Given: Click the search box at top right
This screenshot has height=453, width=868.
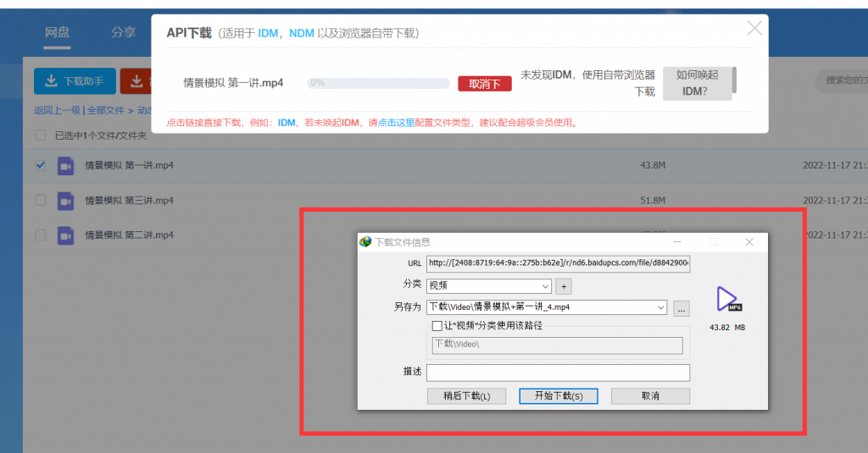Looking at the screenshot, I should coord(842,80).
